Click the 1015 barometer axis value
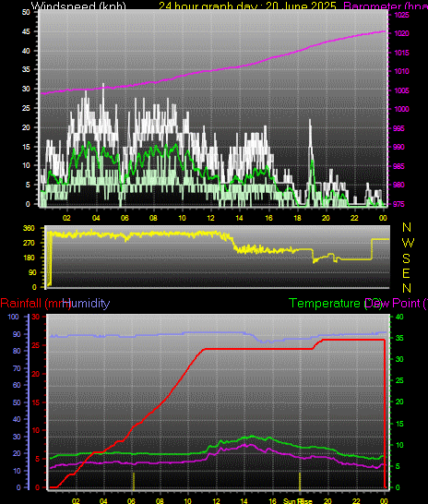The image size is (428, 504). click(401, 53)
